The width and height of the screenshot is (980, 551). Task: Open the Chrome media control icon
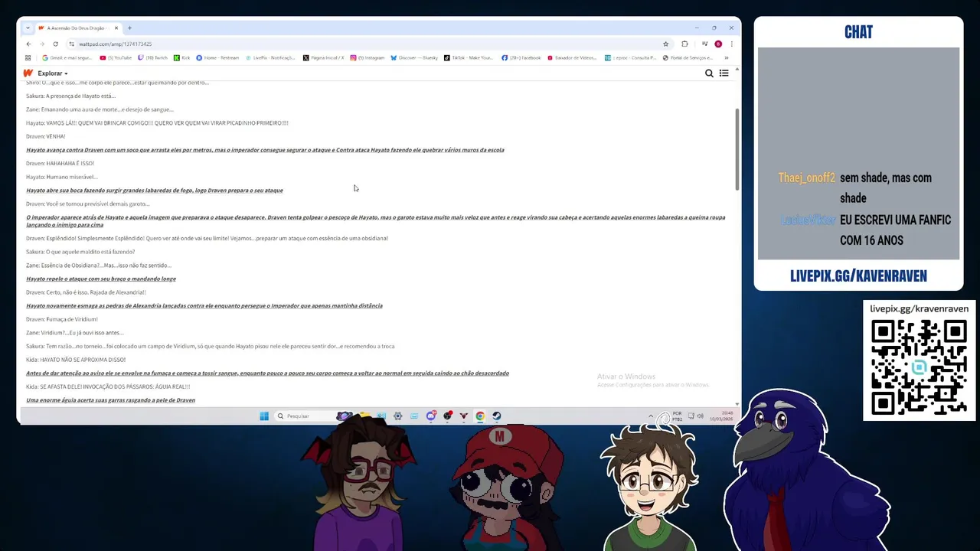pyautogui.click(x=704, y=44)
